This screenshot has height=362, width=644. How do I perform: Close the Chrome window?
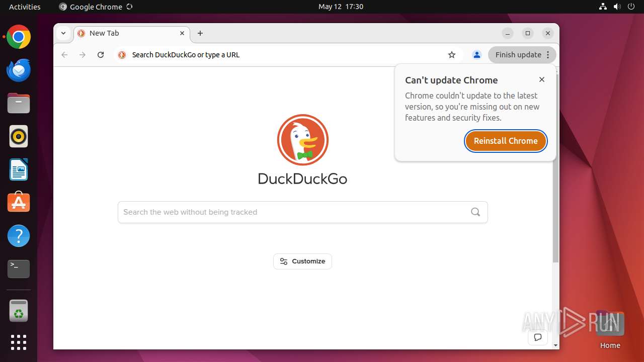click(x=548, y=33)
